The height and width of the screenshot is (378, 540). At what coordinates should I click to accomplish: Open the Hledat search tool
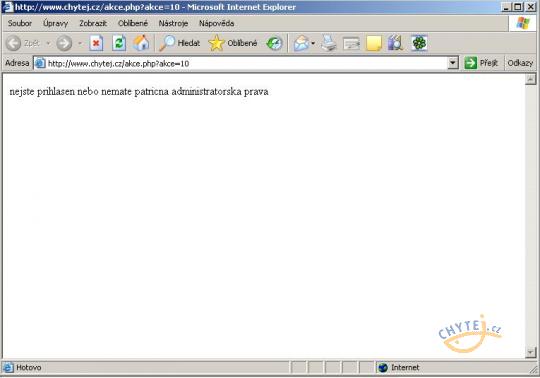coord(180,43)
